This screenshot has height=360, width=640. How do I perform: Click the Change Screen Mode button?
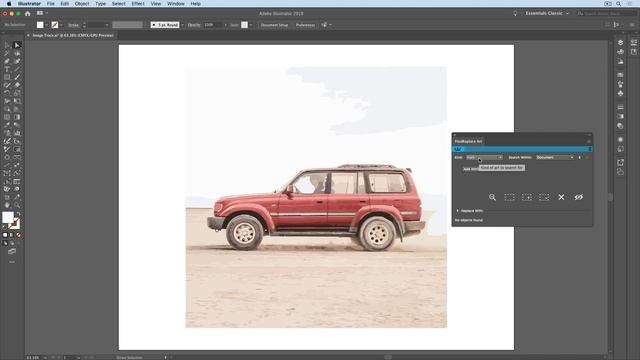12,251
